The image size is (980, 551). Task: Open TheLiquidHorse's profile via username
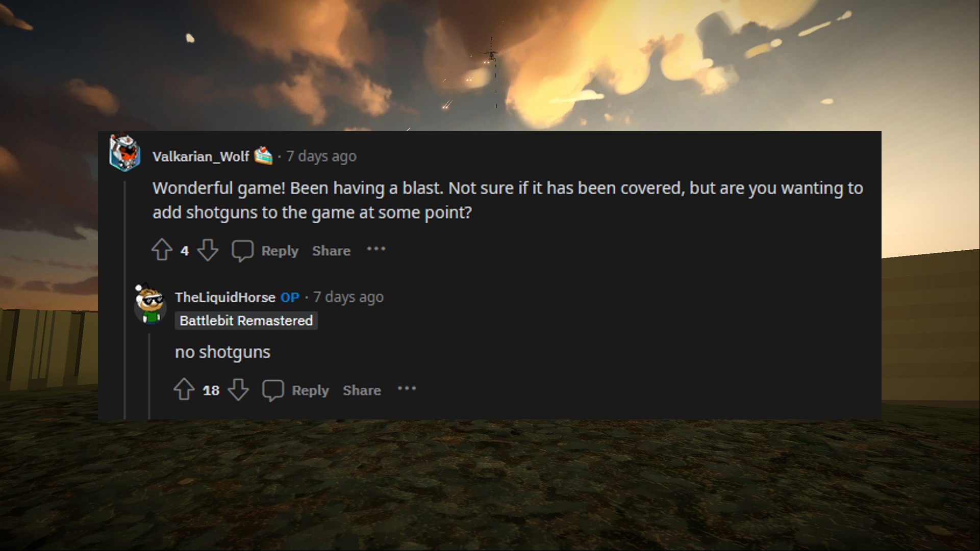point(225,297)
